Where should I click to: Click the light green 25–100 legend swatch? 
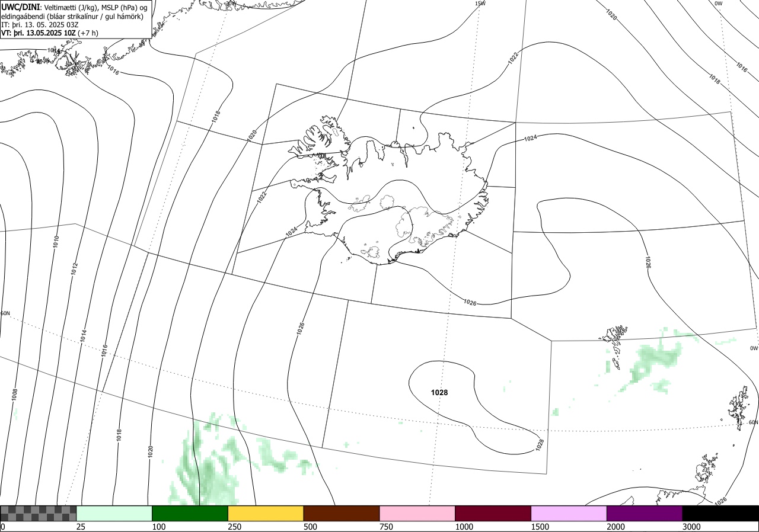click(x=114, y=513)
